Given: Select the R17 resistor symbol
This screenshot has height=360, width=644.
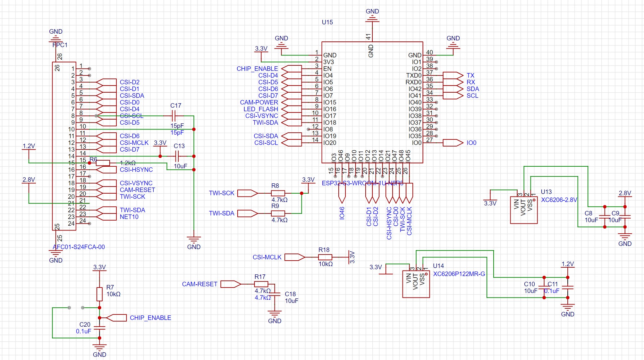Looking at the screenshot, I should point(261,284).
